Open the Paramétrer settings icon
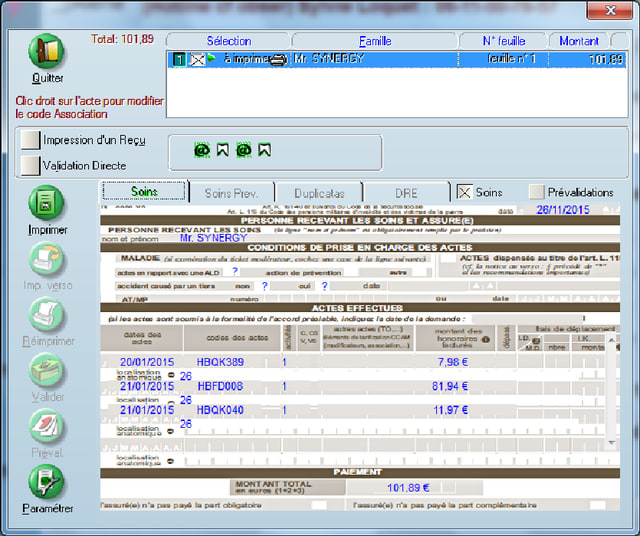 [47, 482]
